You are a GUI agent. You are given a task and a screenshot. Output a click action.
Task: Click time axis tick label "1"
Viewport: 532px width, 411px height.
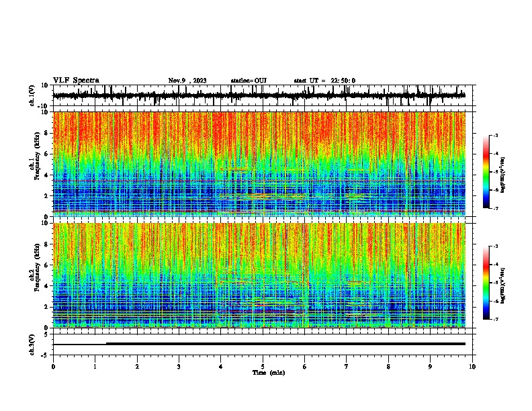point(95,367)
